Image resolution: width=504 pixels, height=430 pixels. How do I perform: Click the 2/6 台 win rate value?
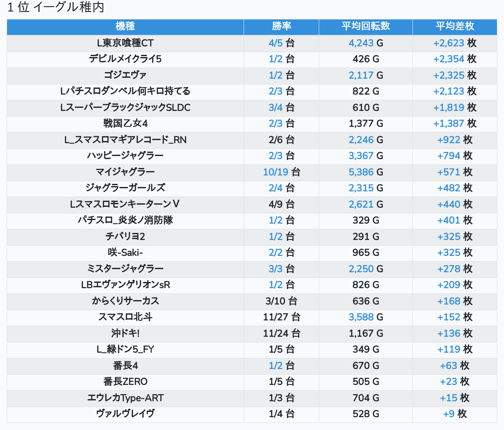click(281, 140)
